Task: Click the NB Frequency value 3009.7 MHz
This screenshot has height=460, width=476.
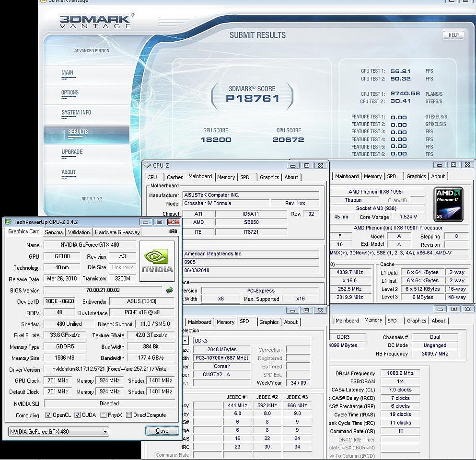Action: coord(435,354)
